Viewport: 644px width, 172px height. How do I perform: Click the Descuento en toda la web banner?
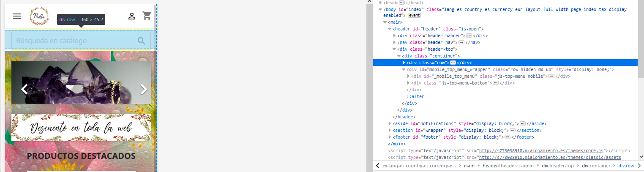pos(81,127)
